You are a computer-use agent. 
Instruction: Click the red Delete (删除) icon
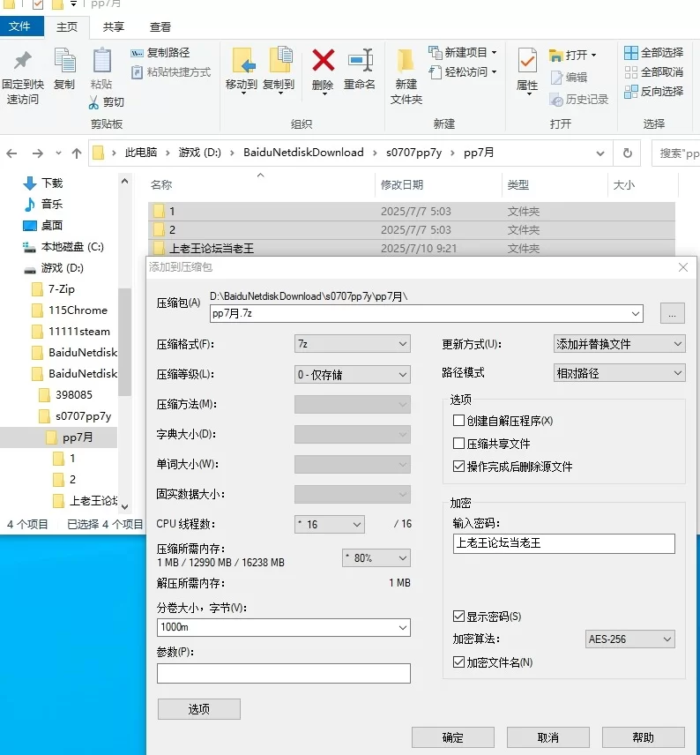[x=323, y=61]
